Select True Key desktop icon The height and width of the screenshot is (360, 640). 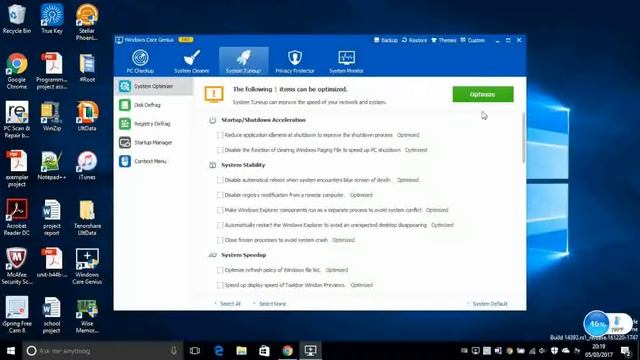(x=52, y=19)
